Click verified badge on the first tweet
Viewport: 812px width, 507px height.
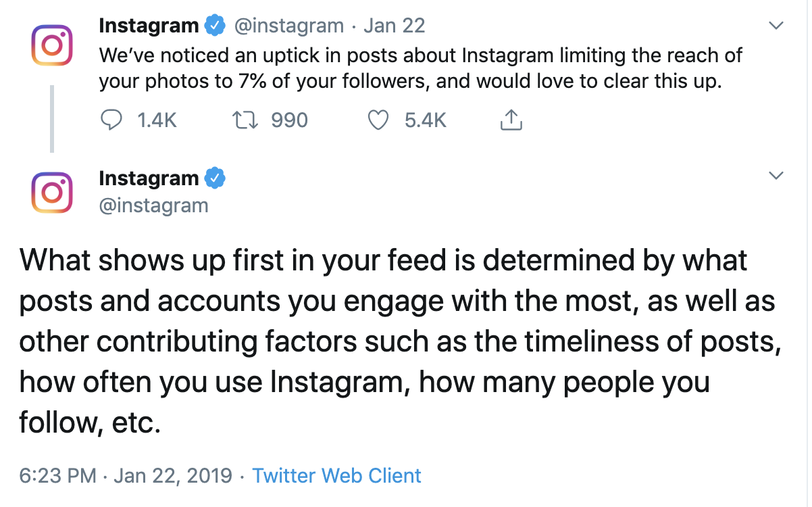pyautogui.click(x=215, y=26)
